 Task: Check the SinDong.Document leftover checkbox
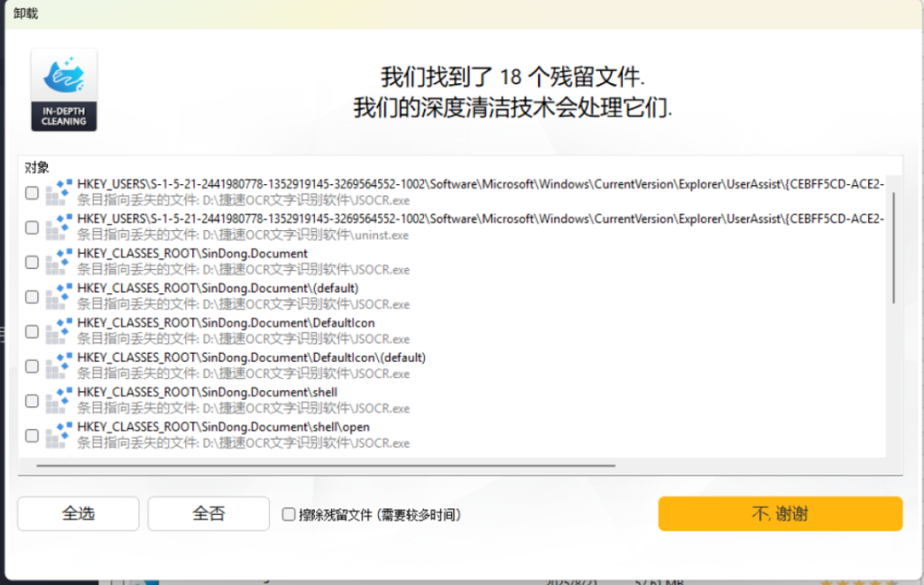pyautogui.click(x=32, y=262)
